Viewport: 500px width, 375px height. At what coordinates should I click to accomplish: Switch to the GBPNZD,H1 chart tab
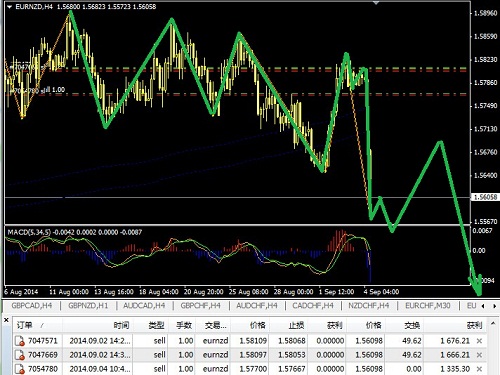tap(88, 306)
